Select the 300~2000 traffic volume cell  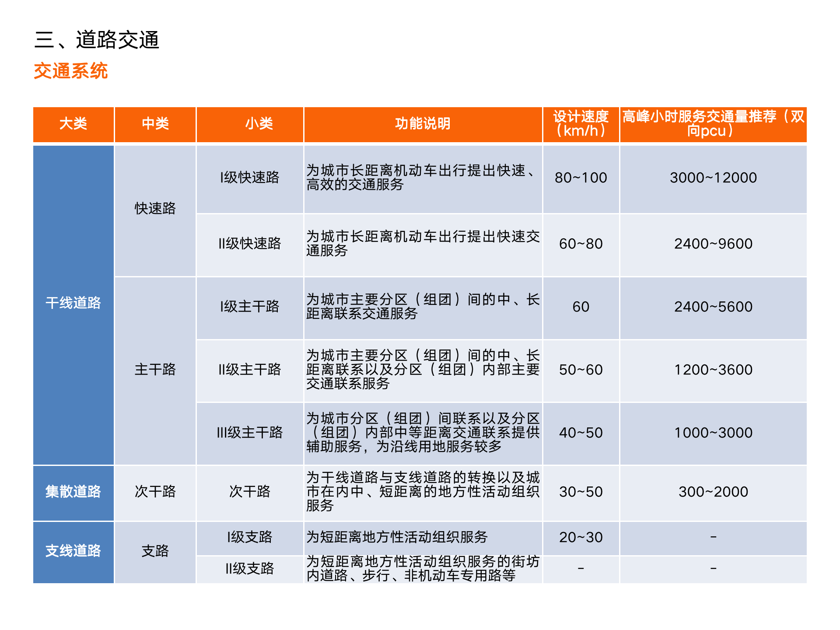(x=713, y=492)
